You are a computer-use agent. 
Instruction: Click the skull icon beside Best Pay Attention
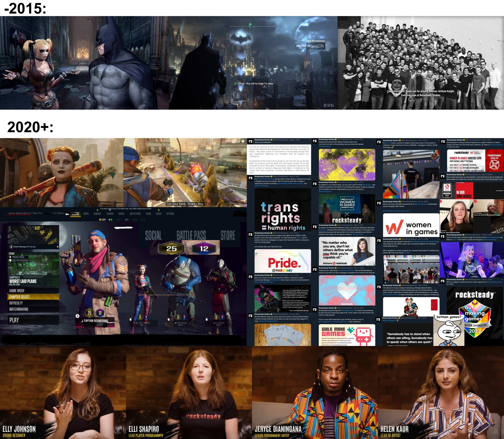[10, 261]
